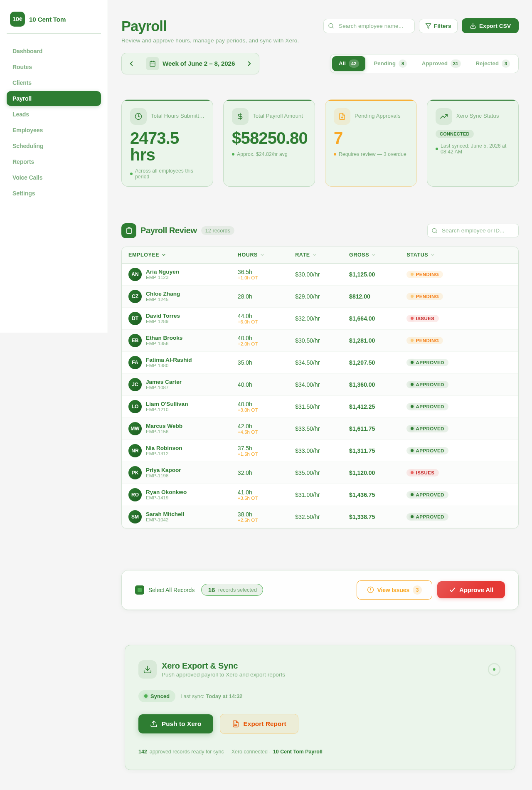Click Marcus Webb's MW avatar
The width and height of the screenshot is (532, 790).
coord(135,429)
